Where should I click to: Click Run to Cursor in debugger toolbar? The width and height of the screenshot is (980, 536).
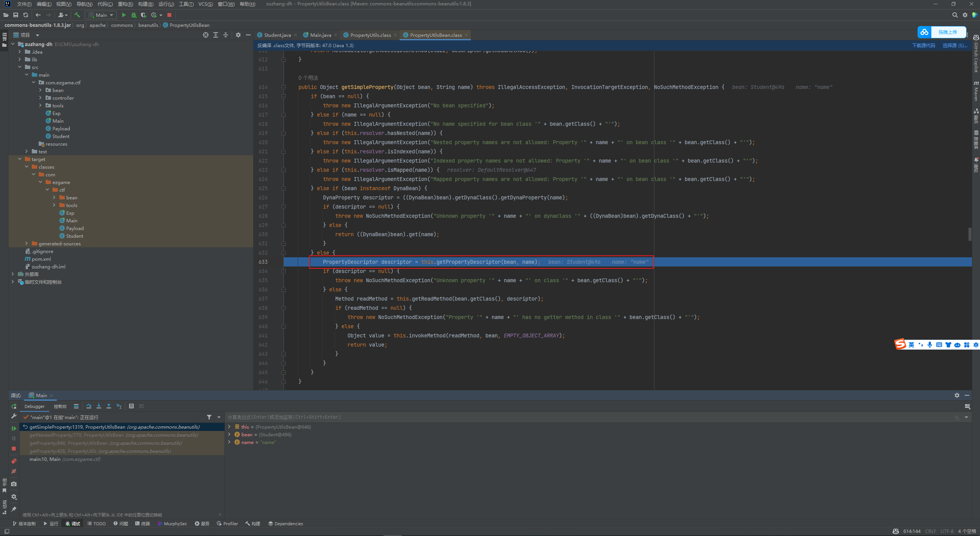point(119,406)
